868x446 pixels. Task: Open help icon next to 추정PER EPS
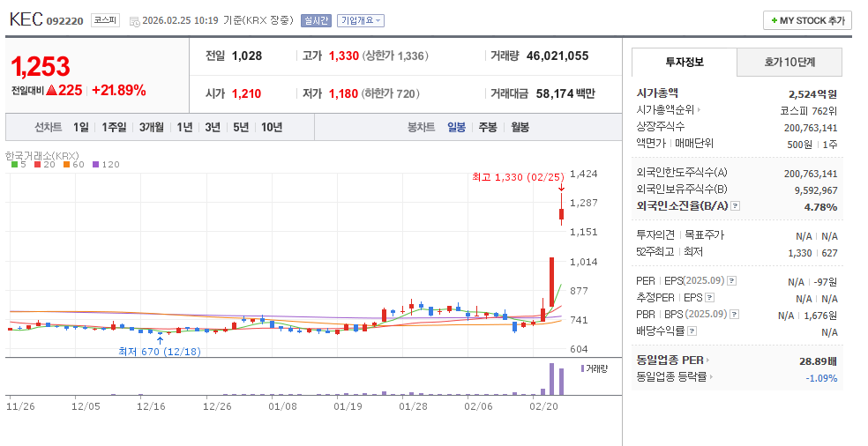tap(710, 298)
